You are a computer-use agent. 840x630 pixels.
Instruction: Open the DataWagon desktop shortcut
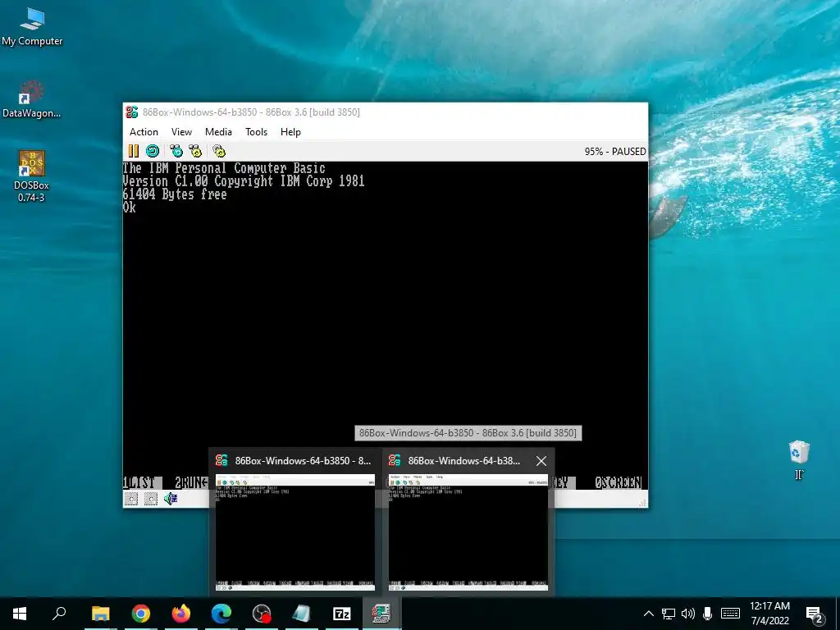click(31, 99)
